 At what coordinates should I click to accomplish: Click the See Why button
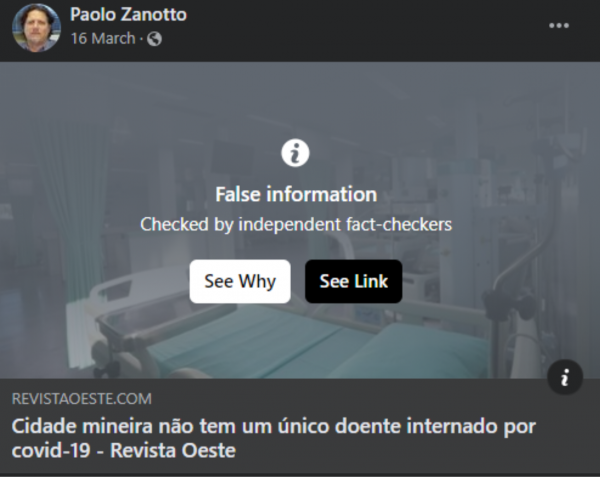tap(240, 282)
